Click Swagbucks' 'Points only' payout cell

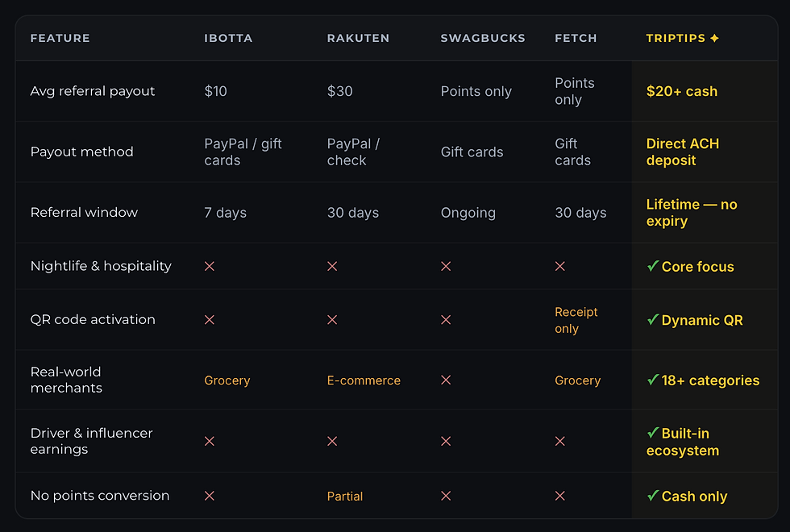476,91
